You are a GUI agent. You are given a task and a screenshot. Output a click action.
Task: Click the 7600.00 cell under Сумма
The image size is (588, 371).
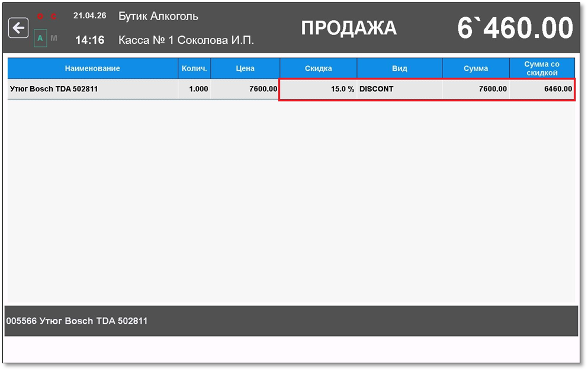pos(476,89)
